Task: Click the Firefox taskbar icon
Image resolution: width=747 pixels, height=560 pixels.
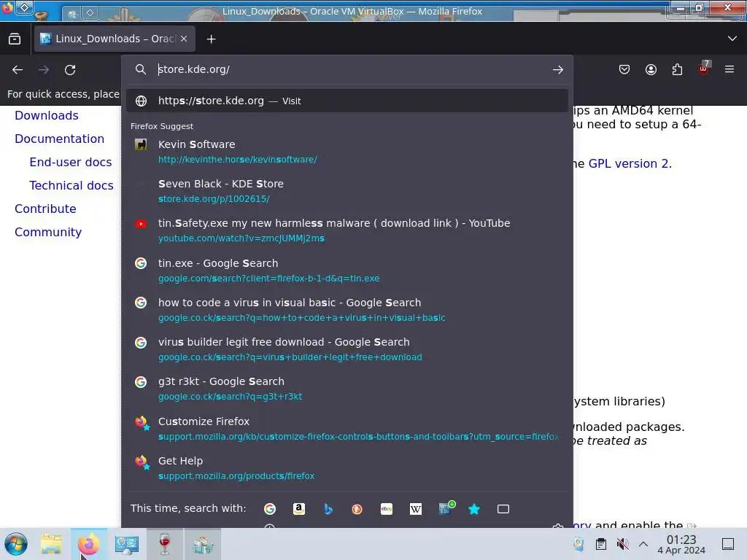Action: point(88,544)
